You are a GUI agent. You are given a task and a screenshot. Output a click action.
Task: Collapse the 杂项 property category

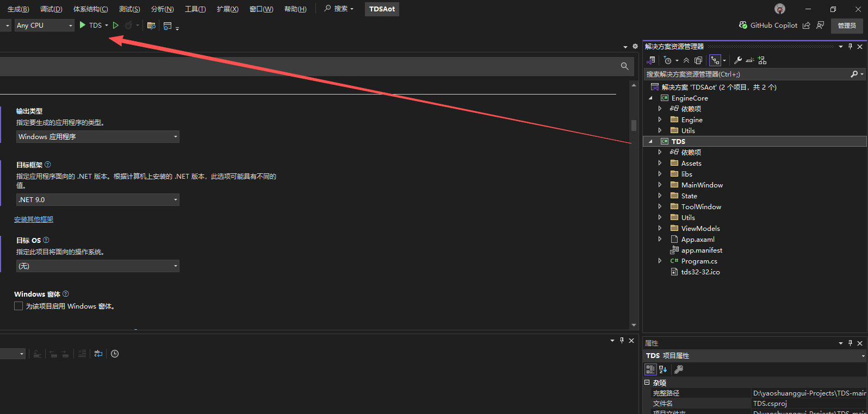pos(647,382)
